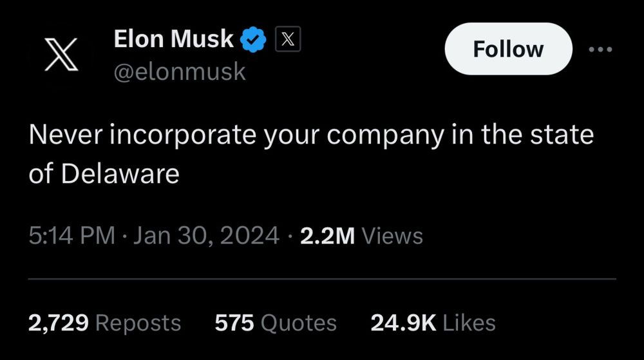
Task: Click the Reposts label
Action: [138, 322]
